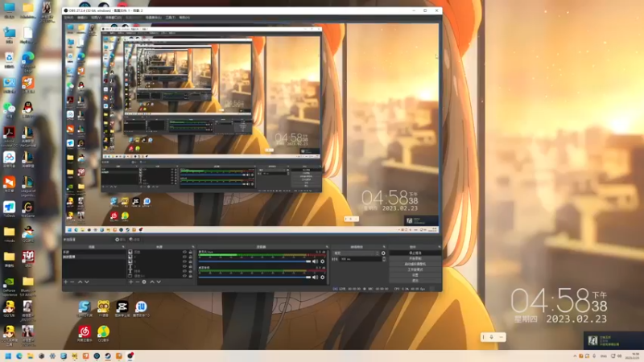Viewport: 644px width, 362px height.
Task: Open the 场景集合(S) Scene Collection menu
Action: (x=153, y=18)
